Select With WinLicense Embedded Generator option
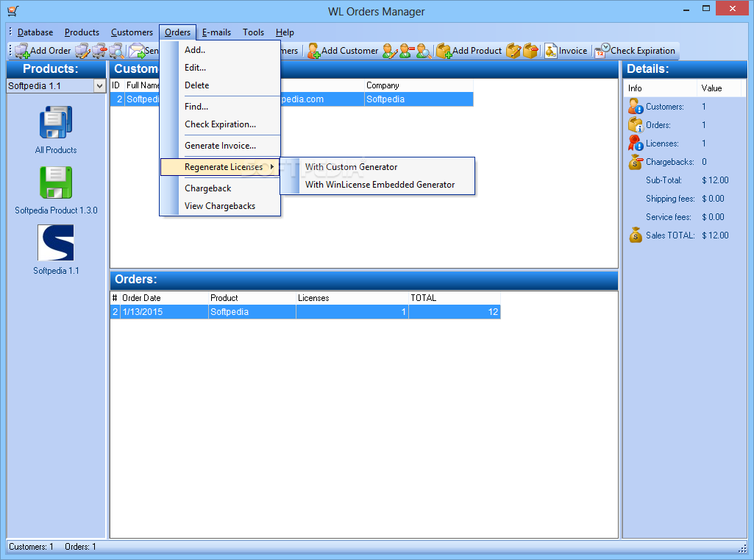The height and width of the screenshot is (560, 754). pos(377,185)
